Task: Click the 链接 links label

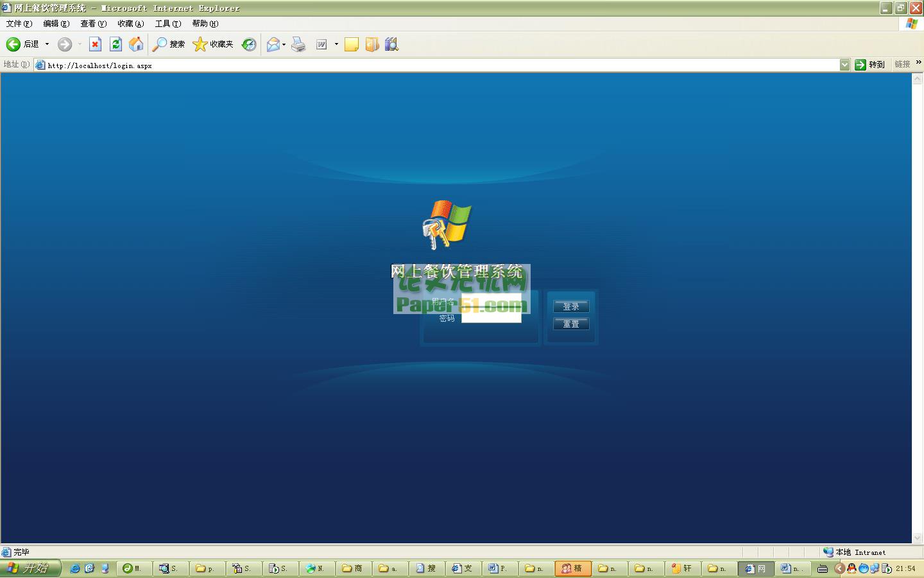Action: [902, 64]
